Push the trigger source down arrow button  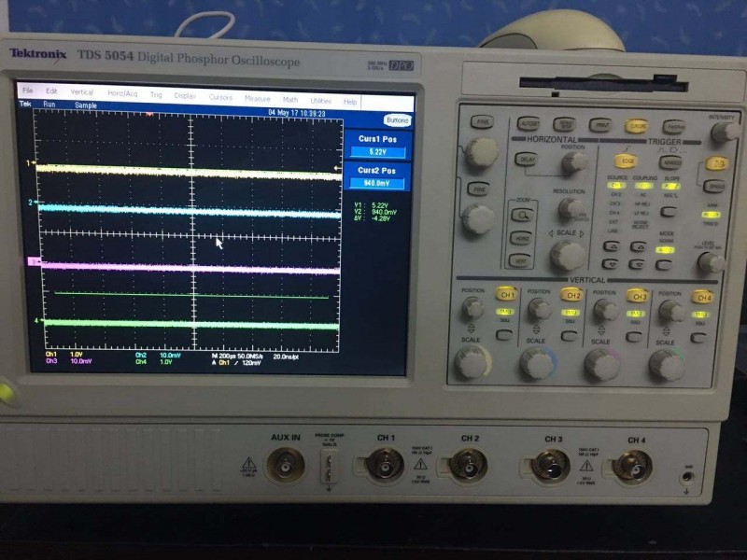point(611,263)
